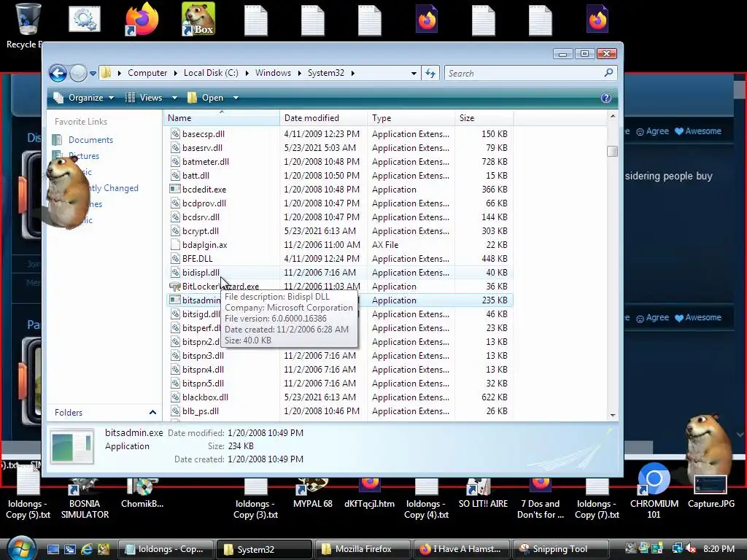Open the Firefox desktop shortcut icon
Screen dimensions: 747x560
(x=142, y=19)
